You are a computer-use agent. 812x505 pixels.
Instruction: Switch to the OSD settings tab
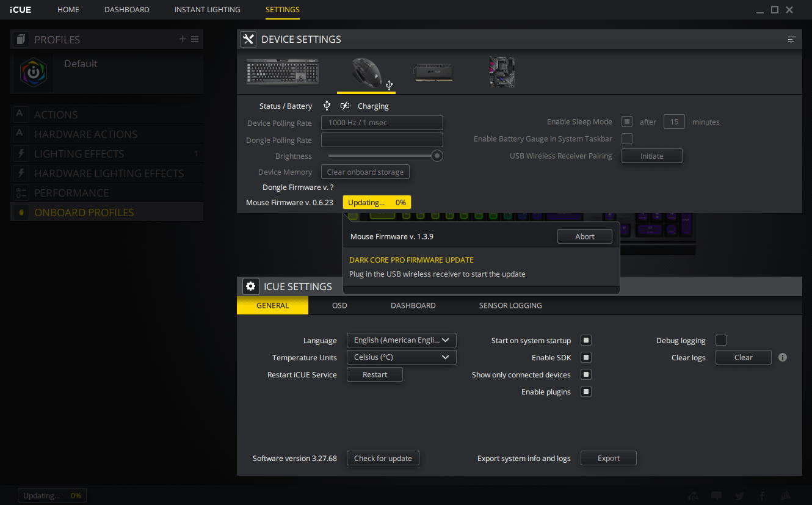339,305
